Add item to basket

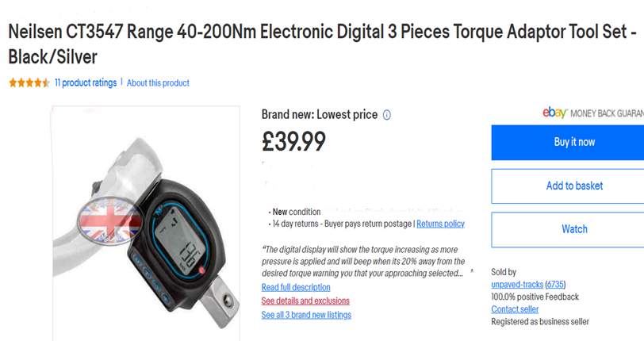[x=574, y=186]
